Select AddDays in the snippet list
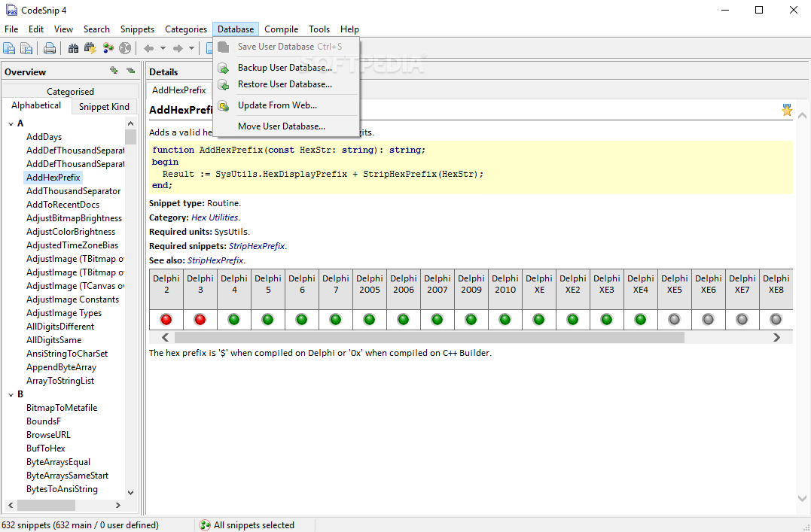The width and height of the screenshot is (811, 532). click(x=44, y=137)
